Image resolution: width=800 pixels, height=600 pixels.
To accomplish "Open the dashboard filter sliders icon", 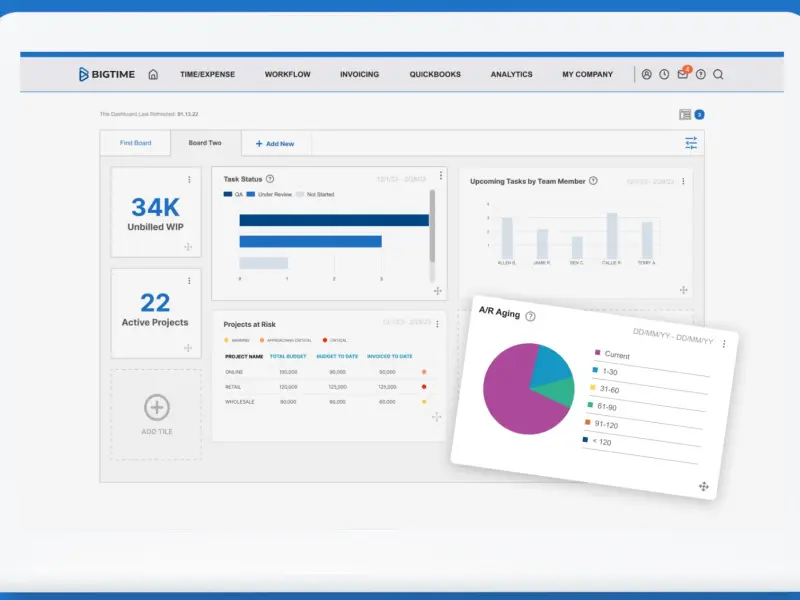I will point(691,143).
